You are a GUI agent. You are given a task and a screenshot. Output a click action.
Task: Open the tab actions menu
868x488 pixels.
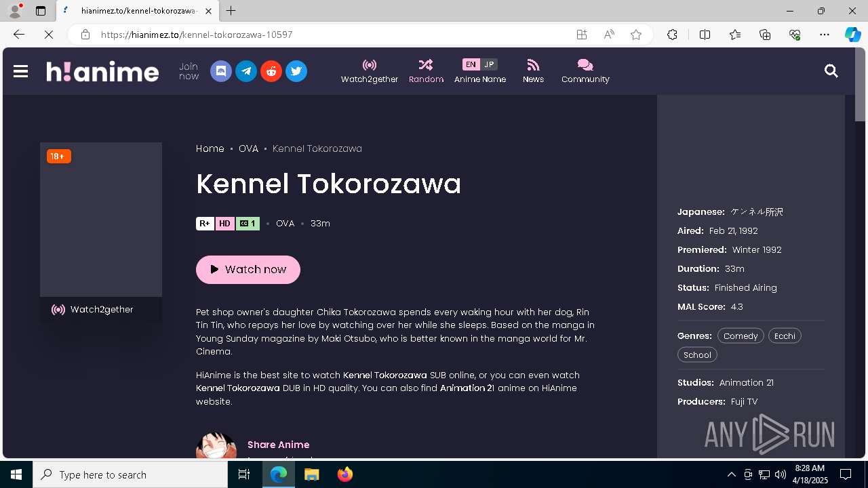tap(41, 11)
